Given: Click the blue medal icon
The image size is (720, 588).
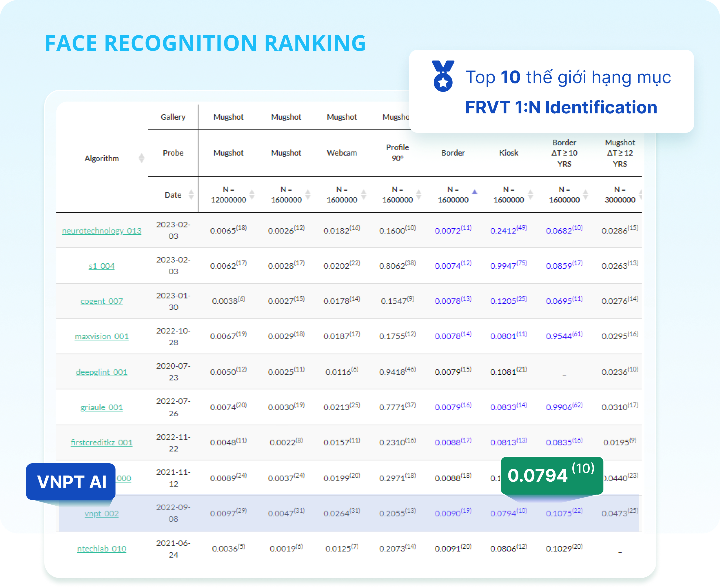Looking at the screenshot, I should coord(443,76).
